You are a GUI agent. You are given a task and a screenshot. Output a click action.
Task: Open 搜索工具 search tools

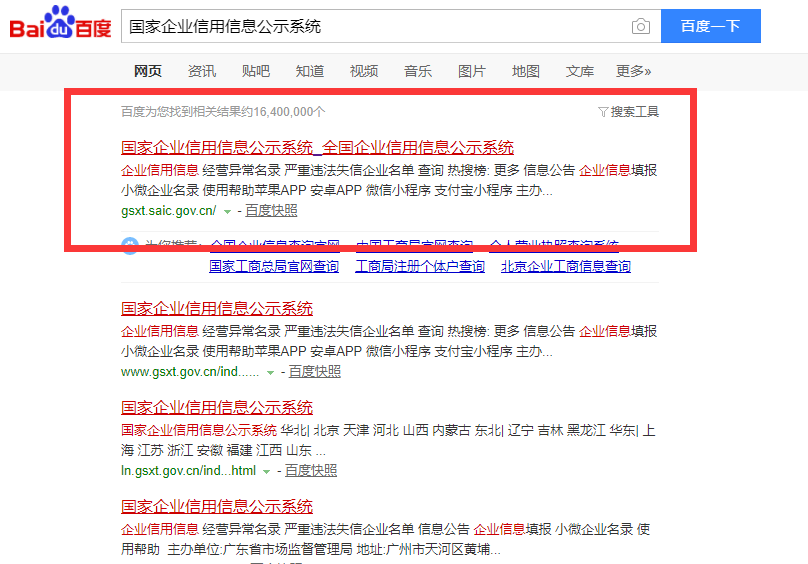coord(634,112)
